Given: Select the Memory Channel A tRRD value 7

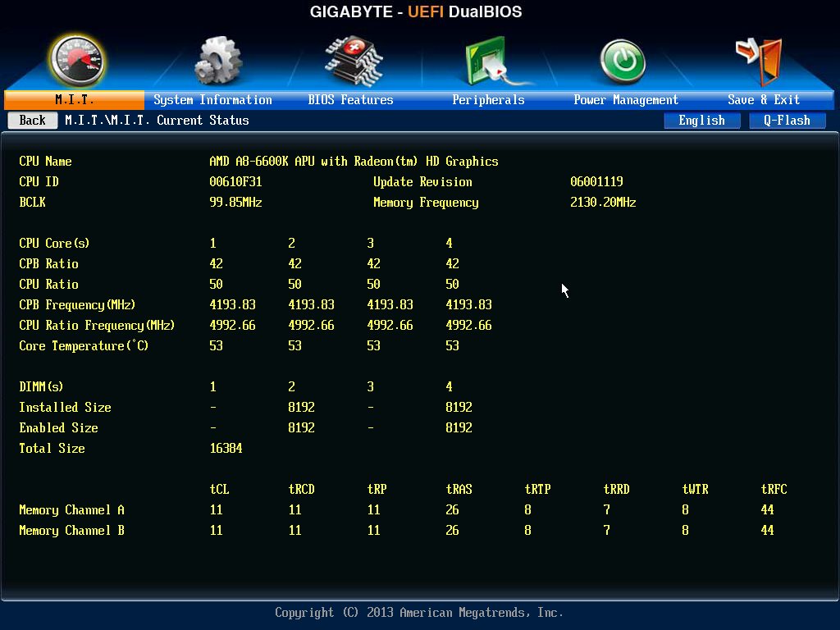Looking at the screenshot, I should coord(606,510).
